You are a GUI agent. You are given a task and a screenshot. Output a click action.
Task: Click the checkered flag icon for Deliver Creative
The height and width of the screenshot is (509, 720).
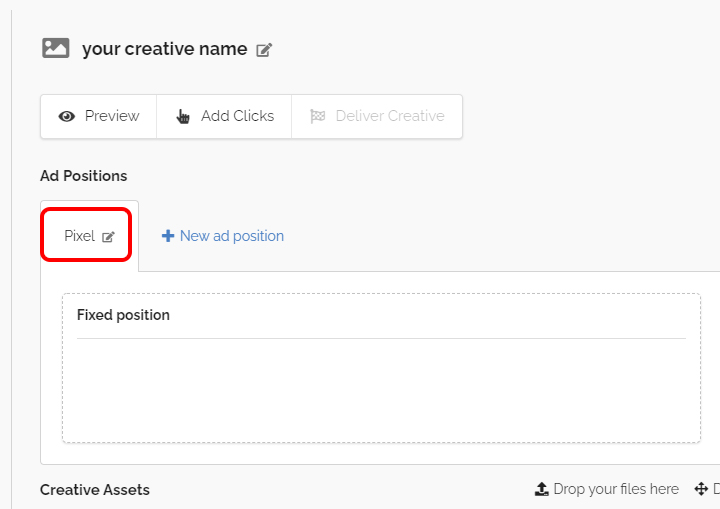[x=317, y=116]
